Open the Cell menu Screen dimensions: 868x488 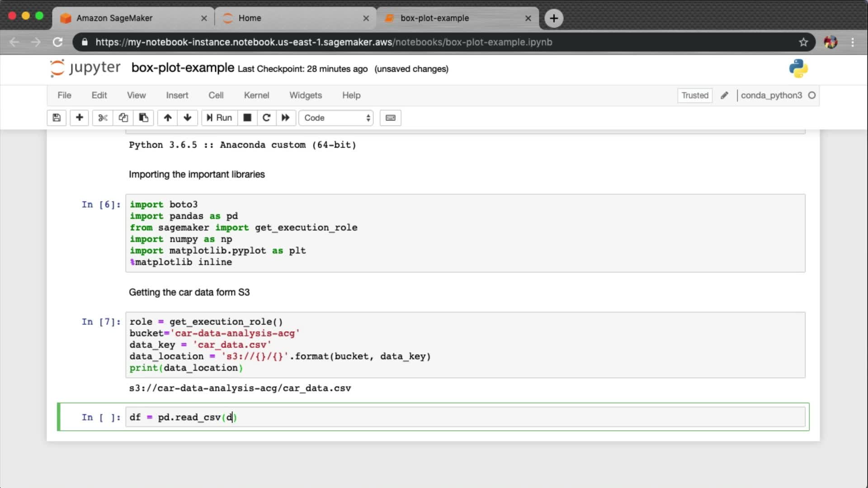coord(216,95)
